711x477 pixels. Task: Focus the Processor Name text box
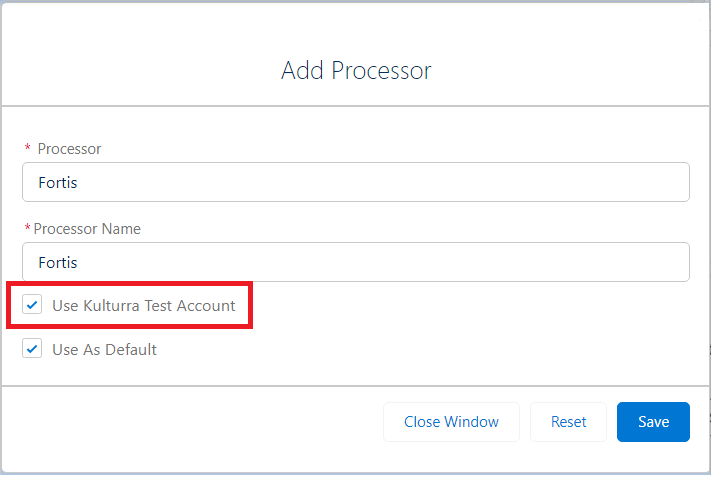tap(355, 262)
